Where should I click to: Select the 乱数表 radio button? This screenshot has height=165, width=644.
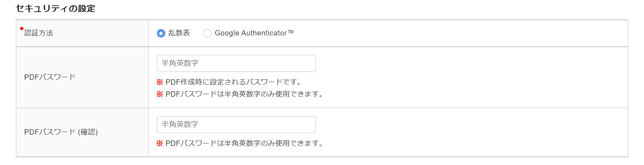161,33
